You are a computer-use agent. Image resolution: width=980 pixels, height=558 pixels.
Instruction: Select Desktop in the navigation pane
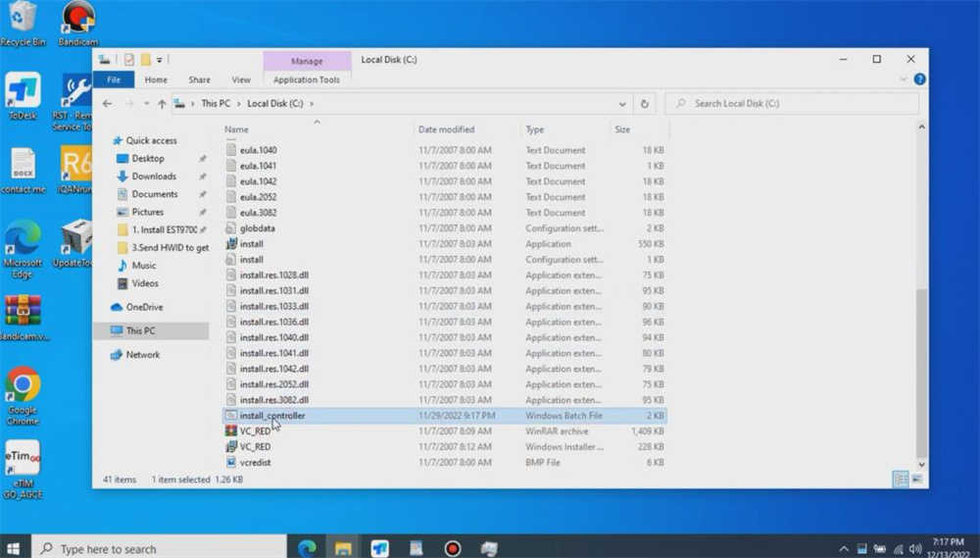[x=148, y=159]
